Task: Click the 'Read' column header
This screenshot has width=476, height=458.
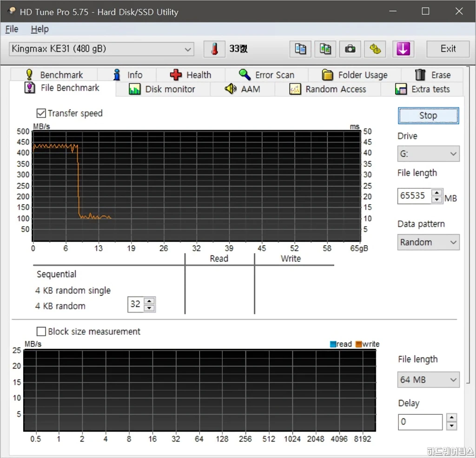Action: [219, 258]
